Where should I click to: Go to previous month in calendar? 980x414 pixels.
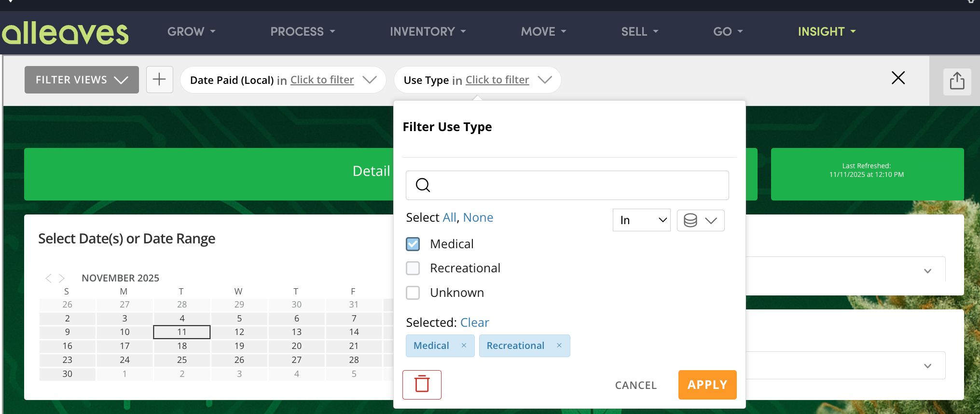point(48,278)
